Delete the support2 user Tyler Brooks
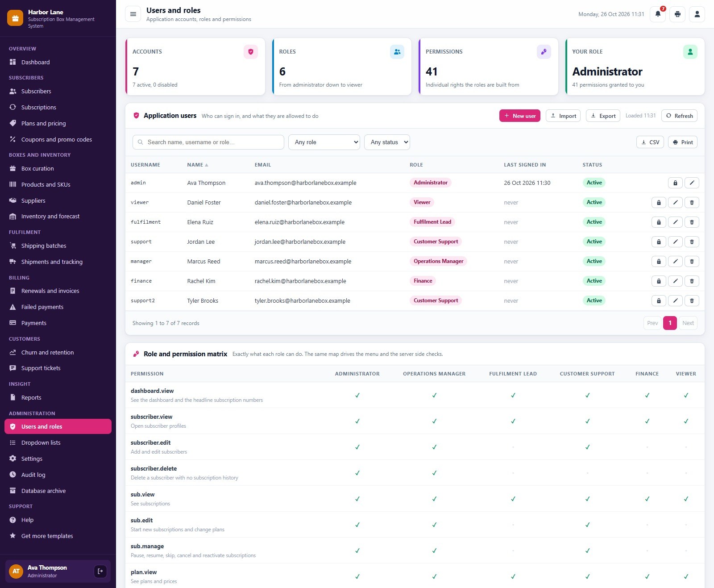The width and height of the screenshot is (714, 588). click(692, 300)
